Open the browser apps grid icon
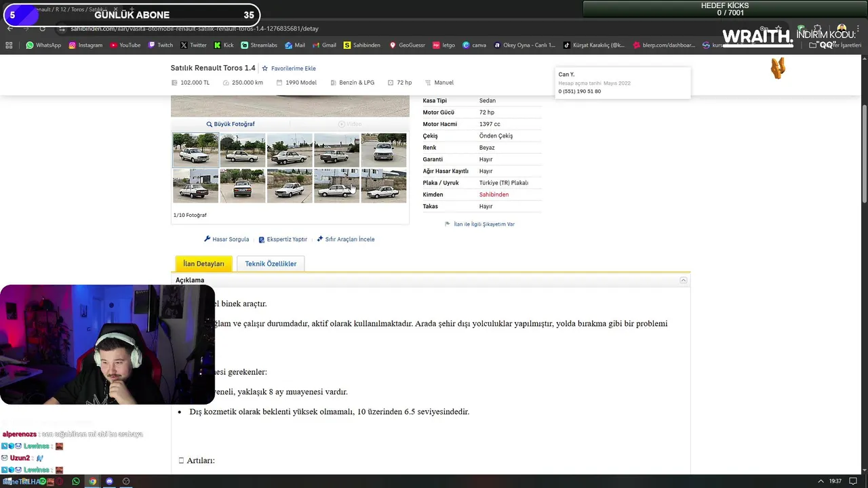 (x=9, y=45)
